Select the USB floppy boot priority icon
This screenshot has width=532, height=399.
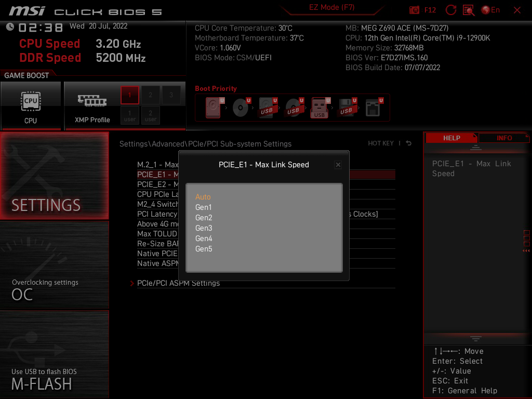347,108
